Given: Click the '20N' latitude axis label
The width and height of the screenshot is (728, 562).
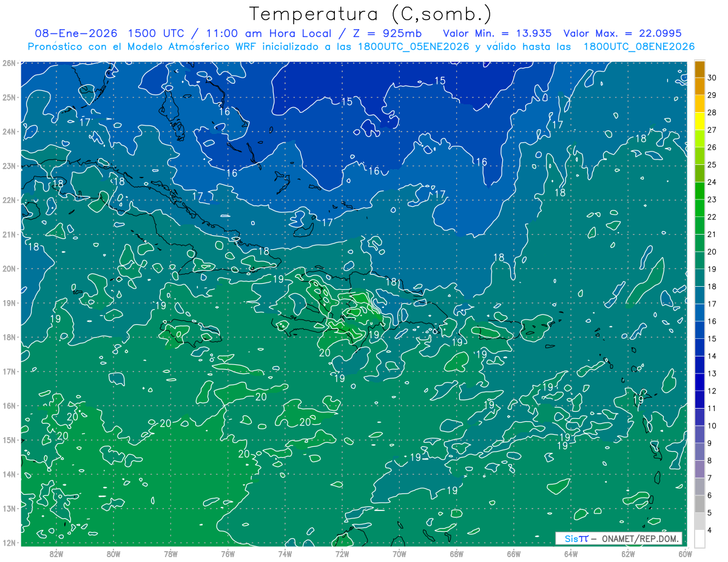Looking at the screenshot, I should click(x=9, y=269).
